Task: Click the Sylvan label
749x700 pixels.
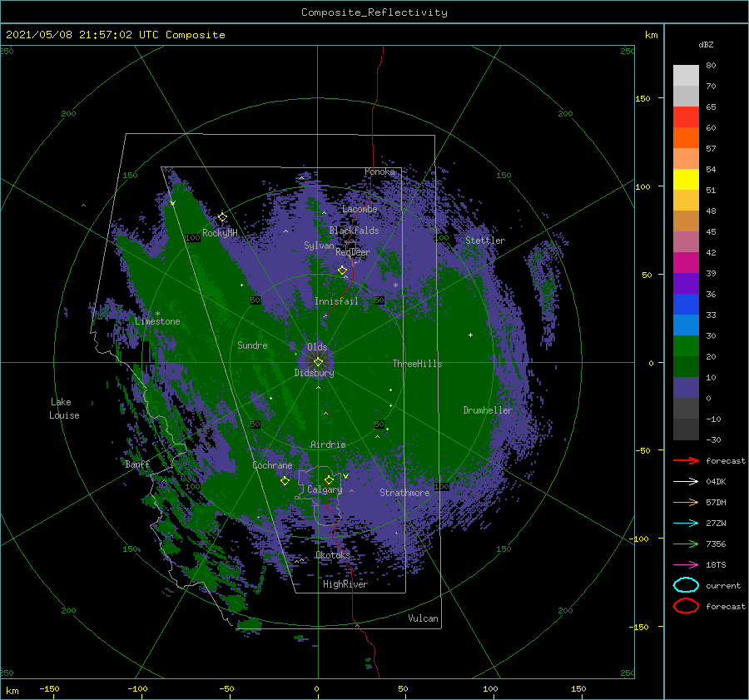Action: tap(319, 246)
